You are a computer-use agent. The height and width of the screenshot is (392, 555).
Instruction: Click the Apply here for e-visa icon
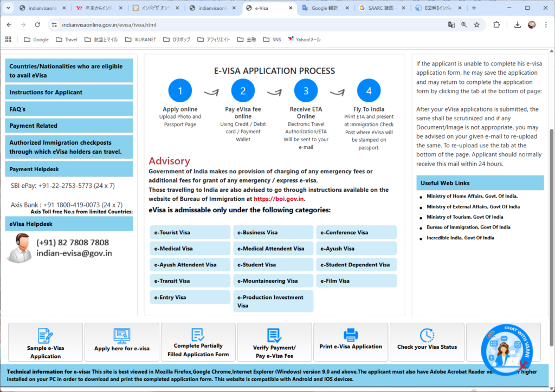pyautogui.click(x=121, y=336)
